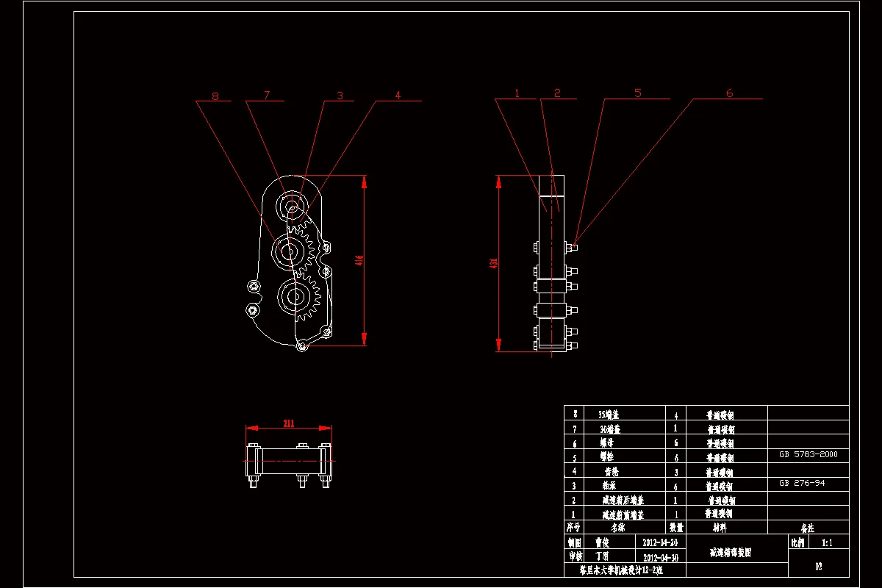This screenshot has height=588, width=882.
Task: Select the 434 vertical dimension text
Action: 492,262
